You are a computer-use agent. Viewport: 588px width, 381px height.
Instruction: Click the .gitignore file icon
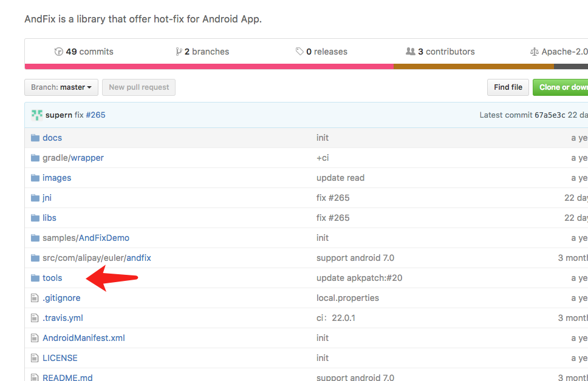pyautogui.click(x=35, y=298)
